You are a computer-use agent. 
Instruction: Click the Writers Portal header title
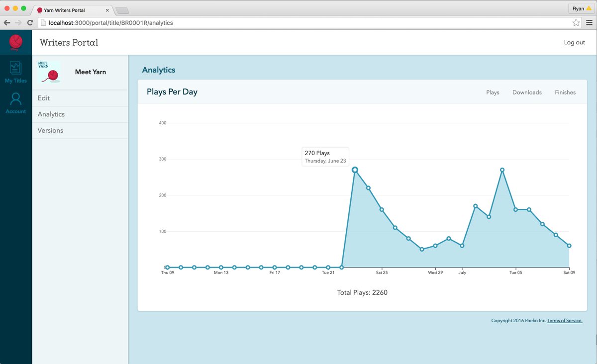(69, 42)
